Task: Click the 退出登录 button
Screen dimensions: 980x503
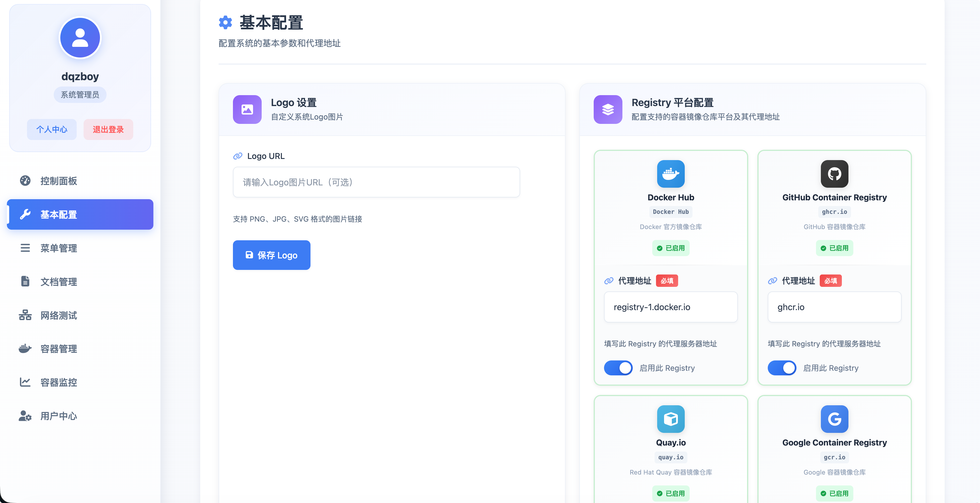Action: 108,129
